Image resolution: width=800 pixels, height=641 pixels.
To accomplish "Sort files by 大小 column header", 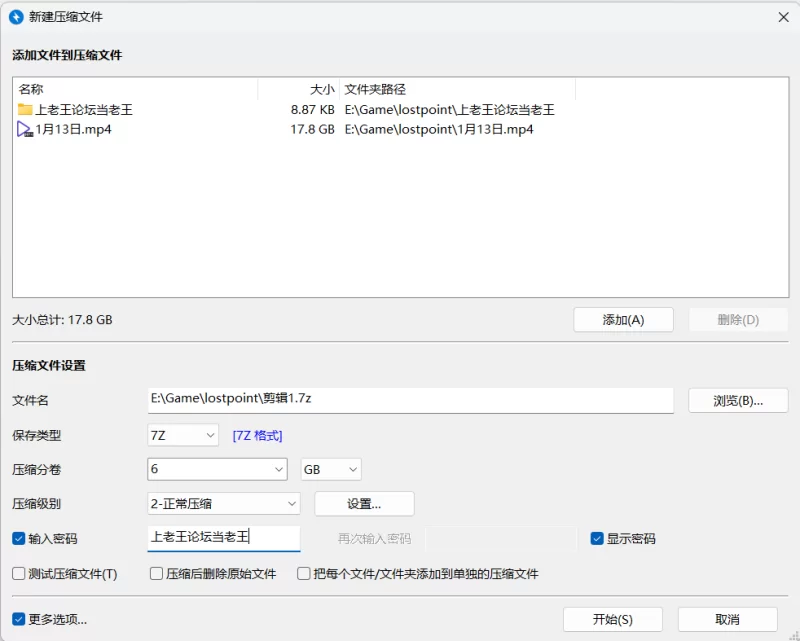I will tap(298, 89).
